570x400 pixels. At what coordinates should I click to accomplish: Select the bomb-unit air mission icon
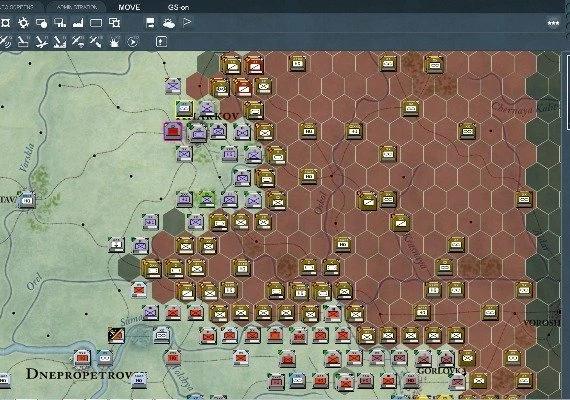tap(23, 42)
